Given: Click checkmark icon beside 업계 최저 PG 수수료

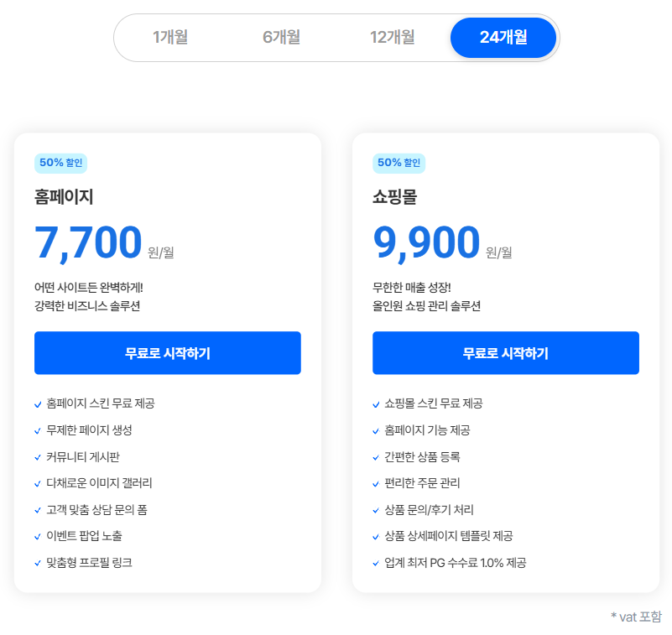Looking at the screenshot, I should tap(376, 564).
